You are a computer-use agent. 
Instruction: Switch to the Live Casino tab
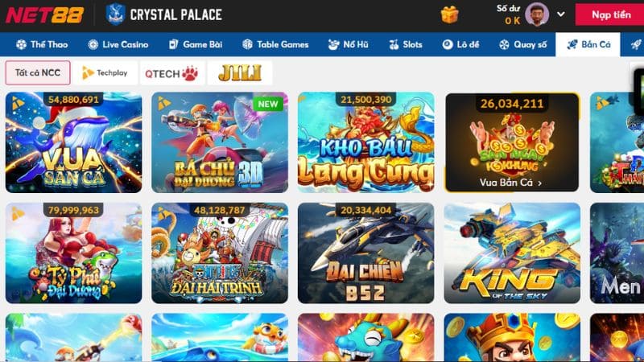coord(118,44)
